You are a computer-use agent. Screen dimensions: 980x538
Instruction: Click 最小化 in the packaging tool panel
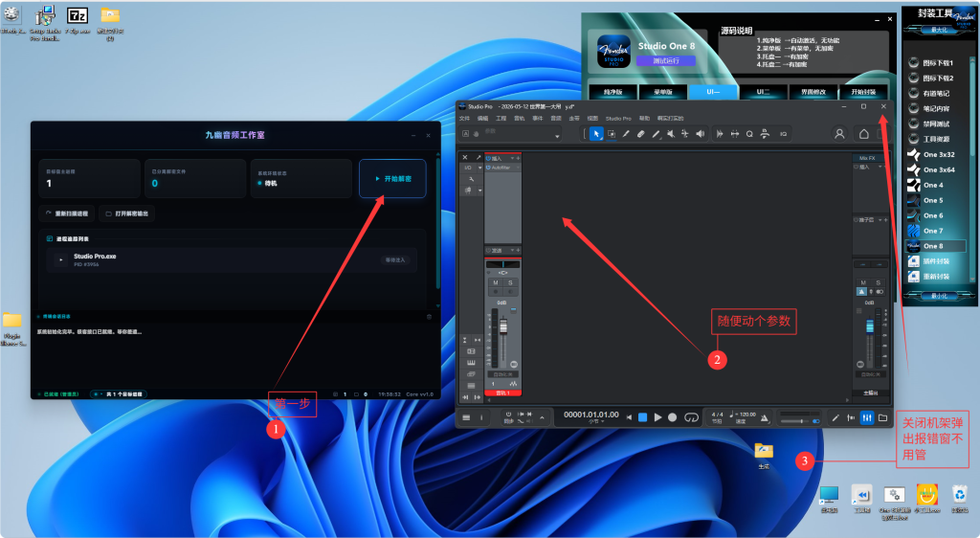(x=940, y=296)
